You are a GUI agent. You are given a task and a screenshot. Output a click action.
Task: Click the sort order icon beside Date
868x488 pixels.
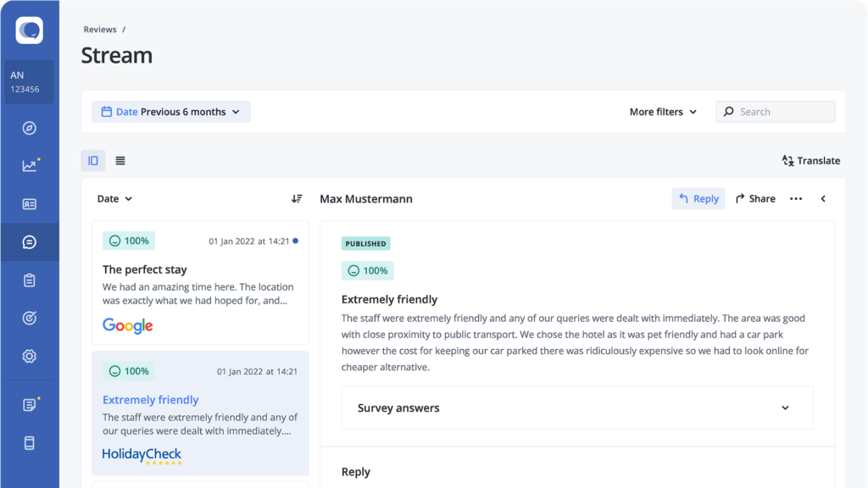pos(297,198)
